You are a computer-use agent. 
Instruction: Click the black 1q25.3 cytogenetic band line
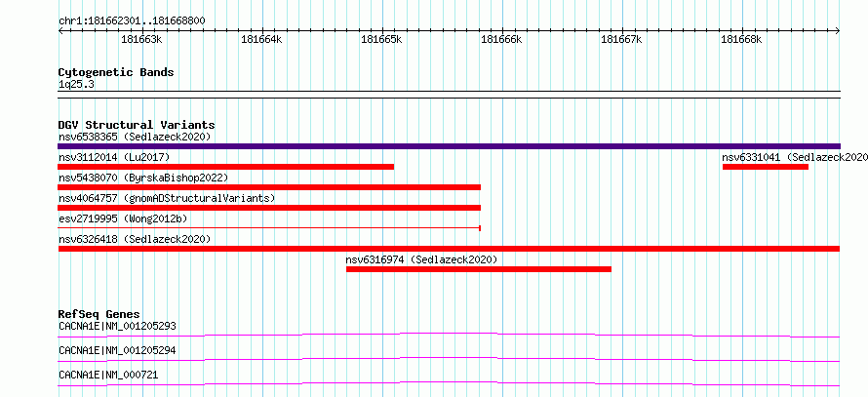[449, 95]
